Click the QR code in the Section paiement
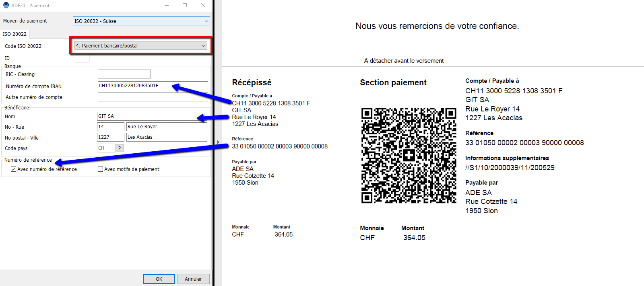 pos(409,155)
